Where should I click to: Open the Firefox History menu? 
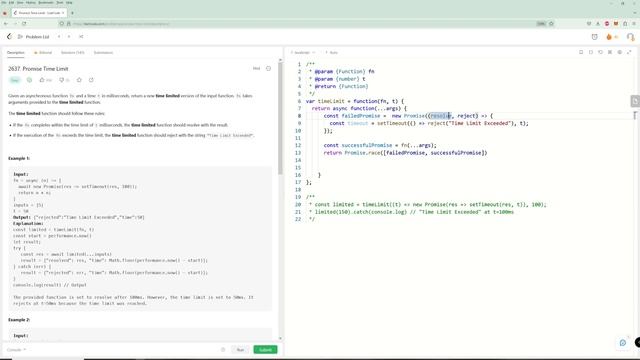click(x=31, y=2)
